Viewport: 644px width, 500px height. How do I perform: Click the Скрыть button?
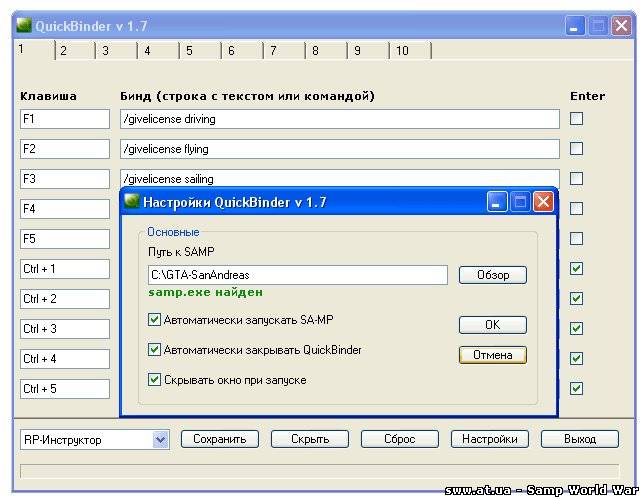310,439
